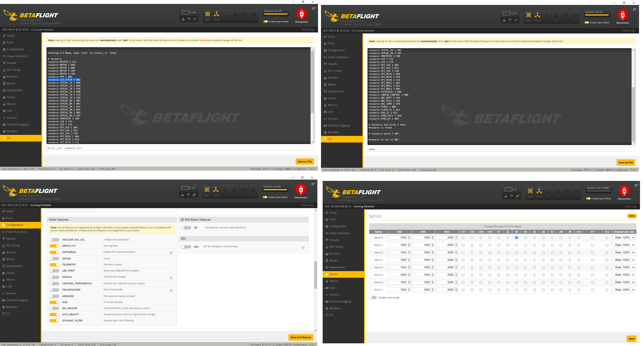Image resolution: width=644 pixels, height=346 pixels.
Task: Open Servo 1 rate dropdown
Action: pos(624,245)
